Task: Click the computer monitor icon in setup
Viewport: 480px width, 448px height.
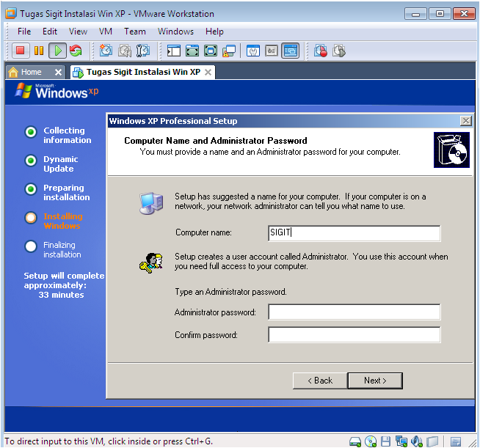Action: [151, 203]
